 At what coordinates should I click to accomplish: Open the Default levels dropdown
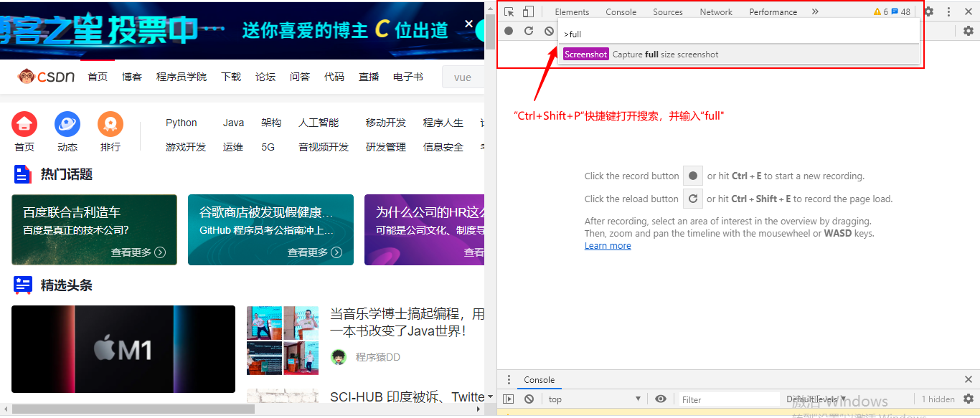(816, 399)
